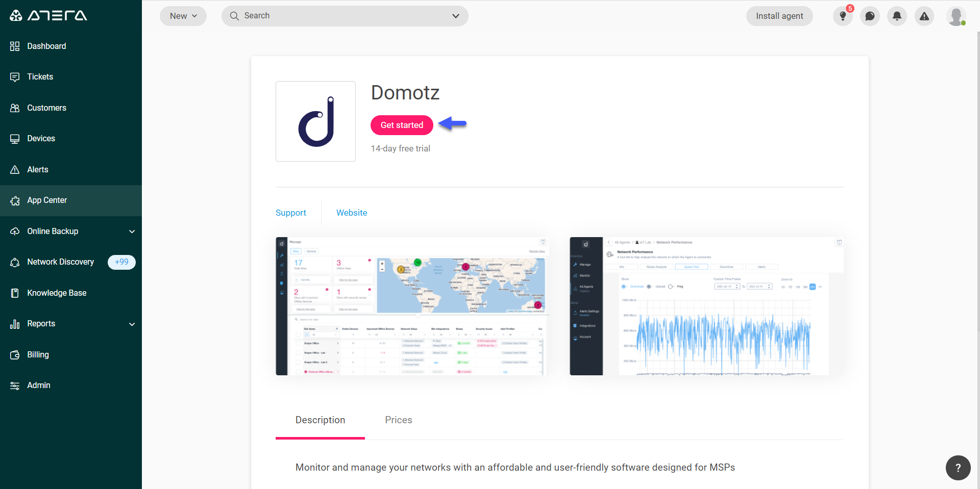Open the search bar dropdown arrow
The height and width of the screenshot is (489, 980).
(456, 16)
